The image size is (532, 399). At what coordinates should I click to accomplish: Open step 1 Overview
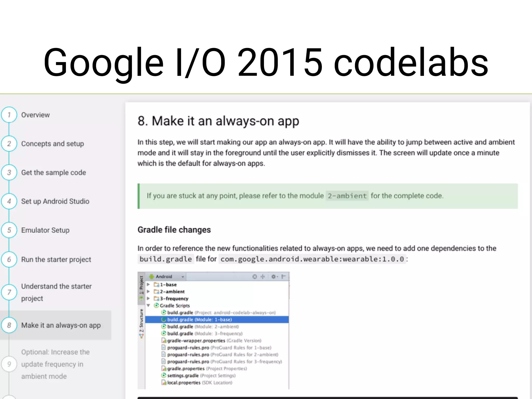pyautogui.click(x=35, y=115)
